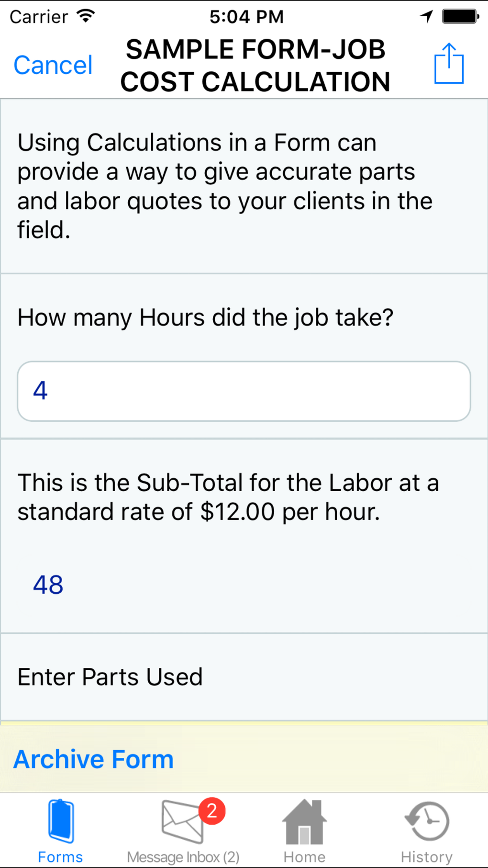Open the History clock icon
Viewport: 488px width, 868px height.
coord(427,821)
